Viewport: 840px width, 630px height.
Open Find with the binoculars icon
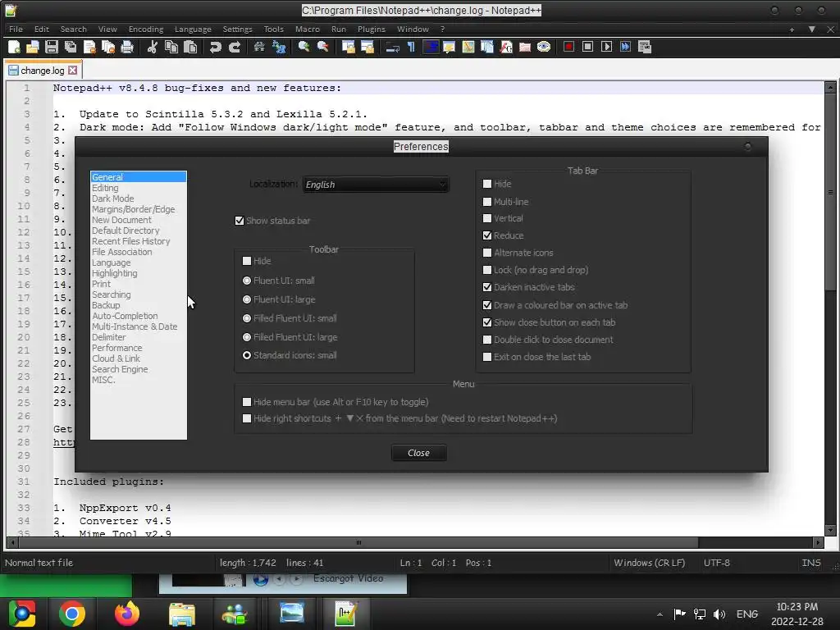[x=259, y=47]
